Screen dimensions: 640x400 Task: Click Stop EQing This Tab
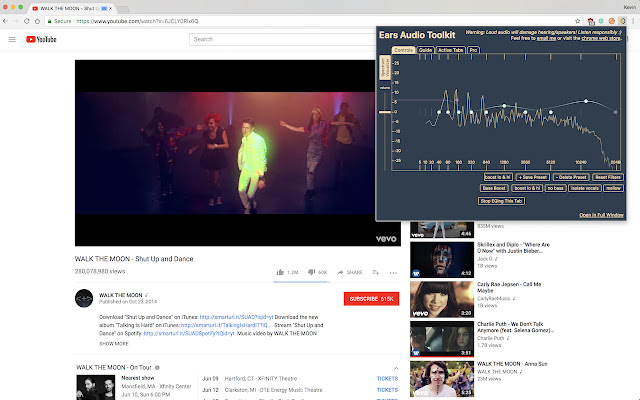coord(502,201)
